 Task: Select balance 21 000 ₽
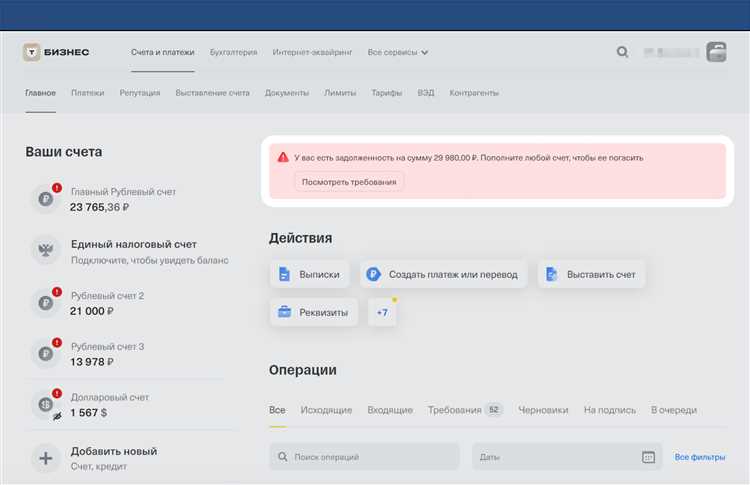click(x=92, y=311)
